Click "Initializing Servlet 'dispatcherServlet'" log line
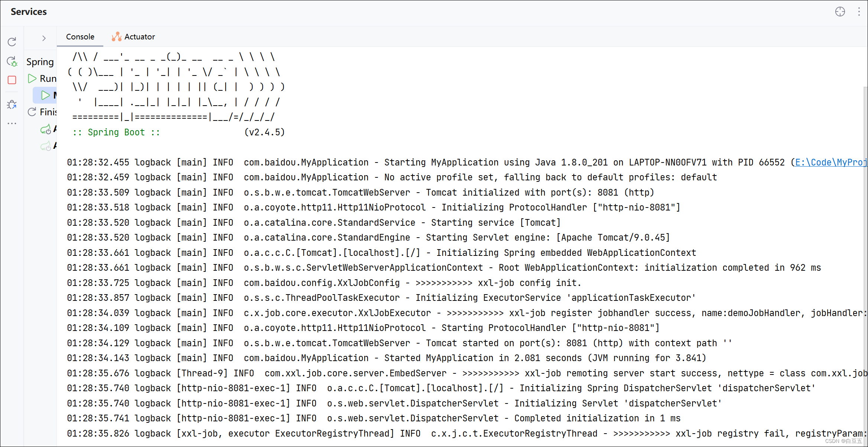This screenshot has height=447, width=868. tap(394, 403)
